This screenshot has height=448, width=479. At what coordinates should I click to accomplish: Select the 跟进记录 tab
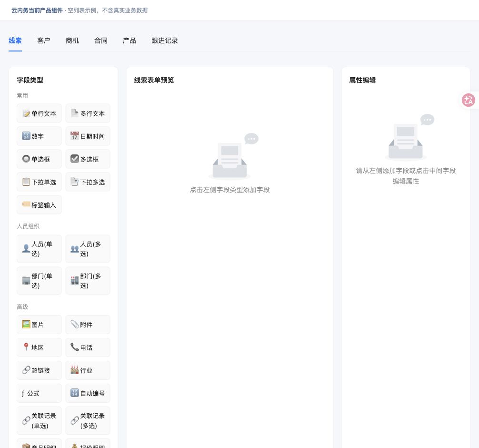(165, 41)
